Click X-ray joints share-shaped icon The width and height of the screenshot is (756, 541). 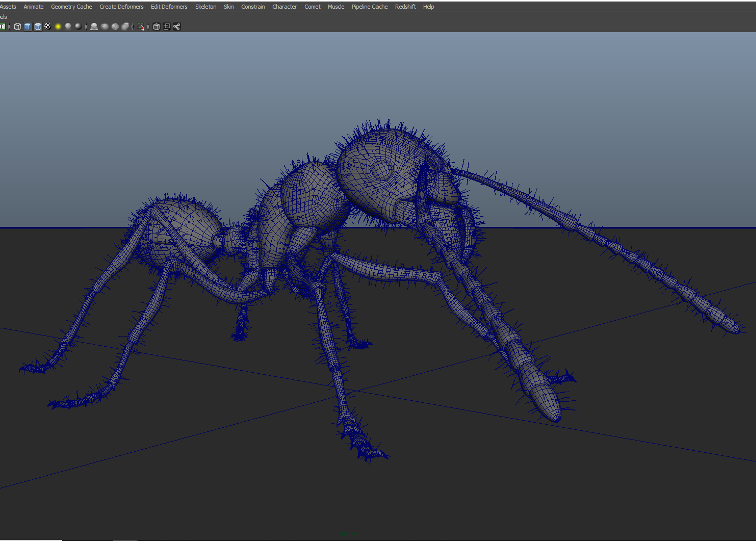pos(177,27)
